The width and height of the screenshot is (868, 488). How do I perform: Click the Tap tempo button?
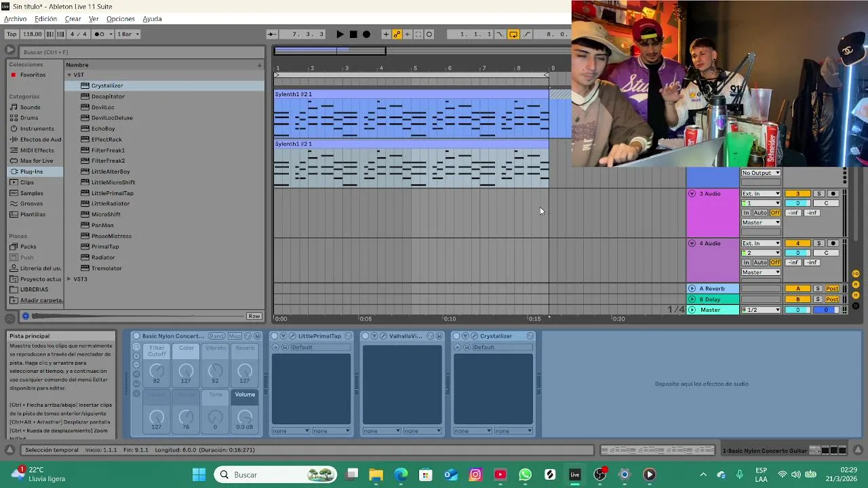12,34
